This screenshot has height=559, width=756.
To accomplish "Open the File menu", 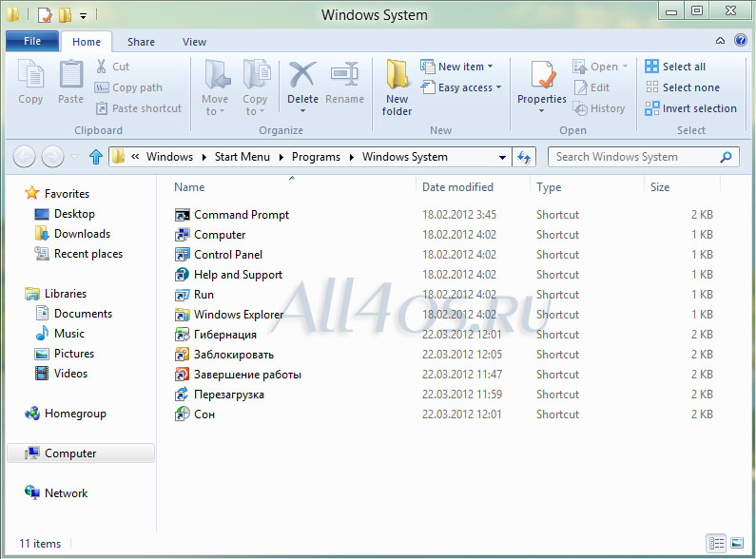I will point(32,41).
